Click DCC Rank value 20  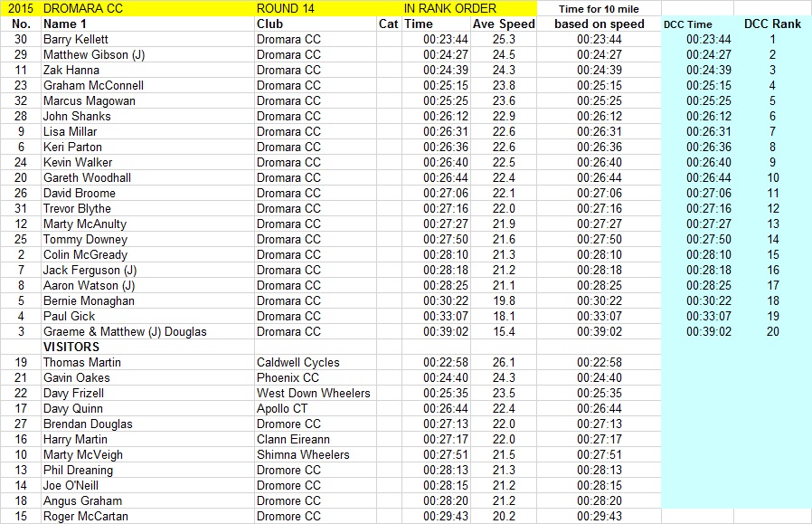(x=772, y=332)
